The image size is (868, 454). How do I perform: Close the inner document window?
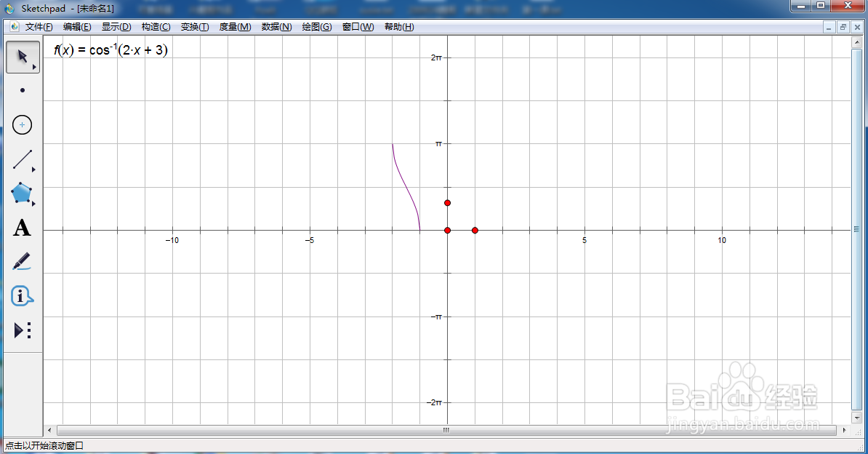tap(858, 27)
